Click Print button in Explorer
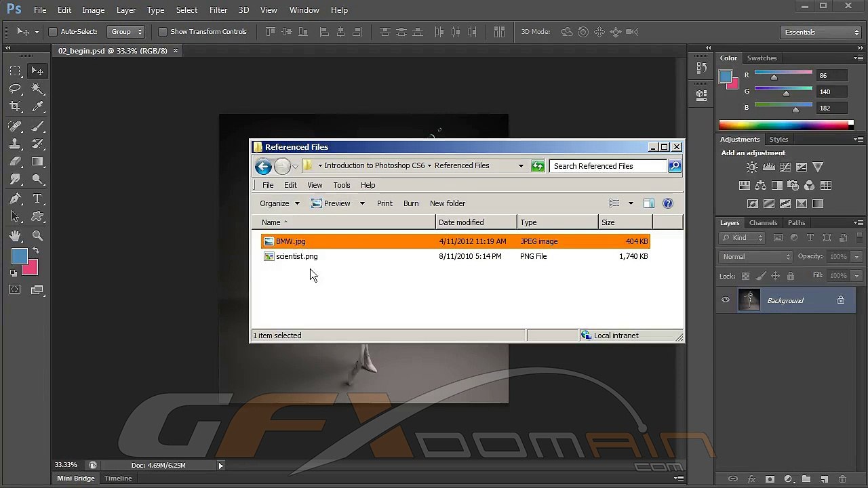 [384, 203]
